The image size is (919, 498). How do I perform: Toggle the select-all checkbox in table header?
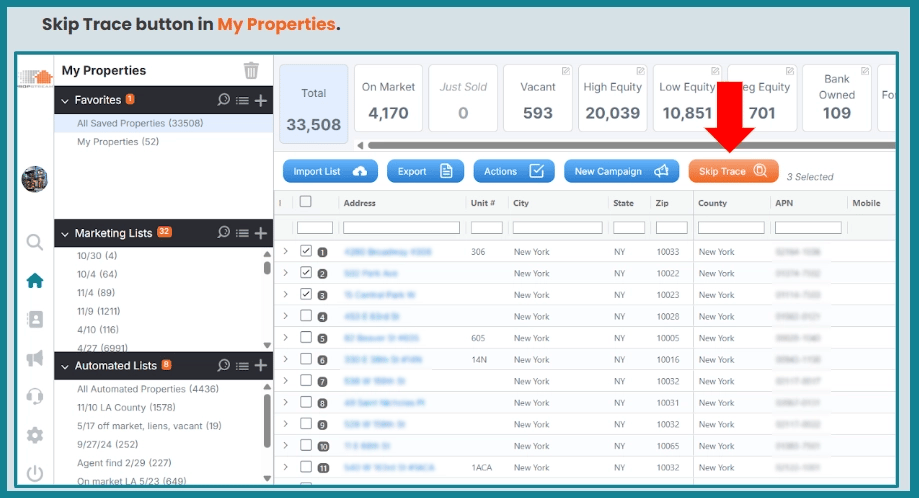click(x=306, y=202)
